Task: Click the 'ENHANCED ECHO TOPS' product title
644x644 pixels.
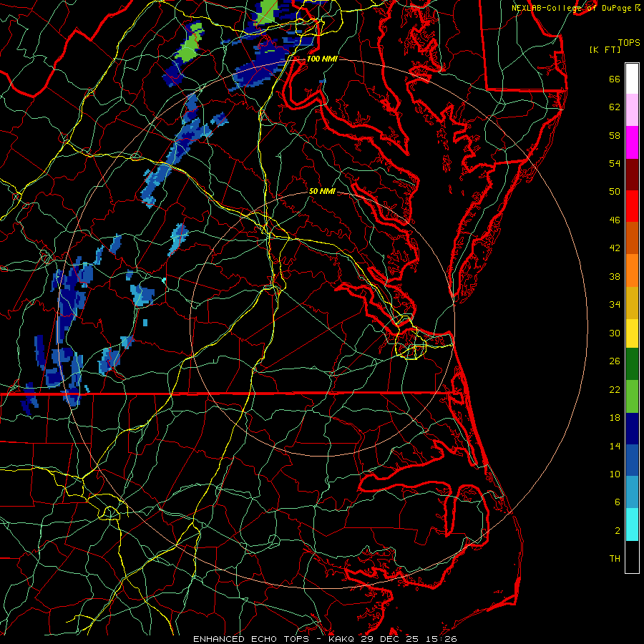Action: (x=251, y=639)
